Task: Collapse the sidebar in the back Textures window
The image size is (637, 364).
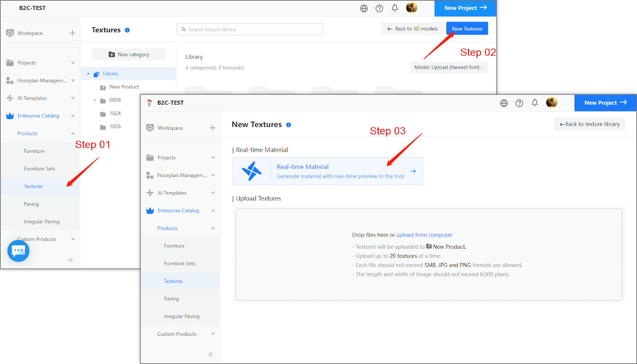Action: (70, 260)
